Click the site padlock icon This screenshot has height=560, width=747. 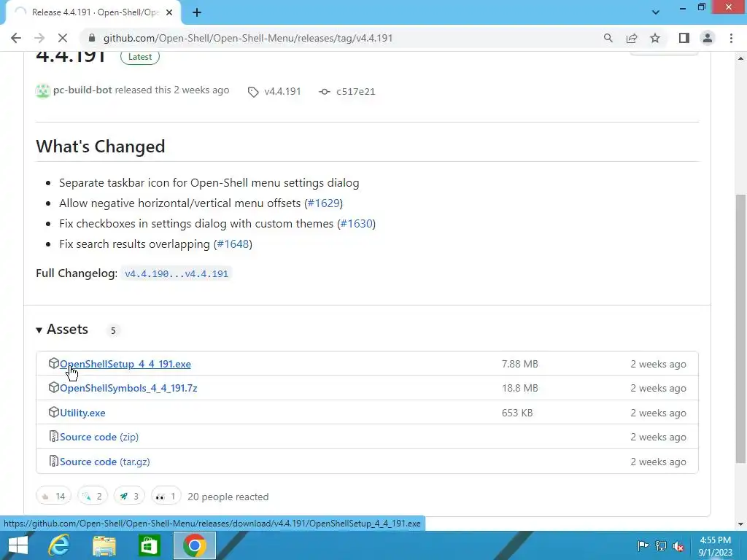(x=92, y=38)
